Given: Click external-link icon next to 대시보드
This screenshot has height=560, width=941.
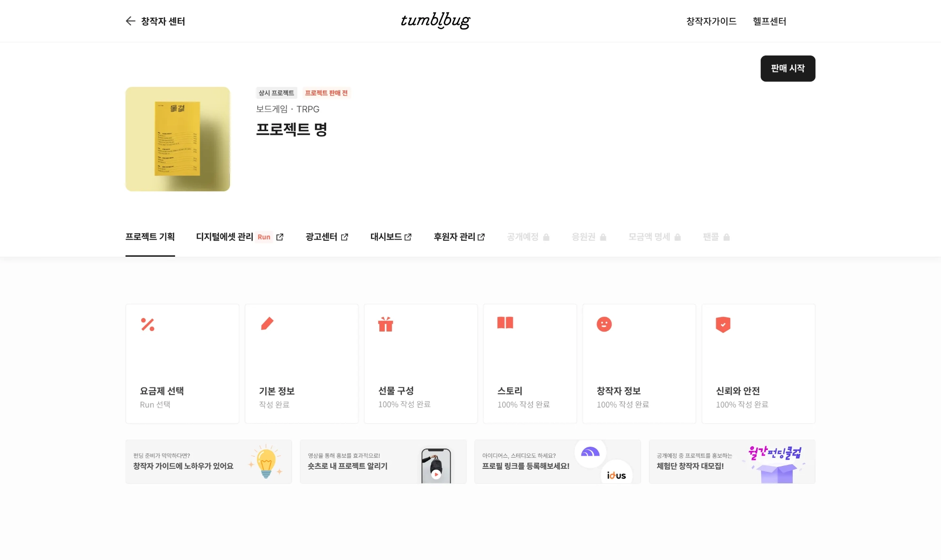Looking at the screenshot, I should coord(408,237).
